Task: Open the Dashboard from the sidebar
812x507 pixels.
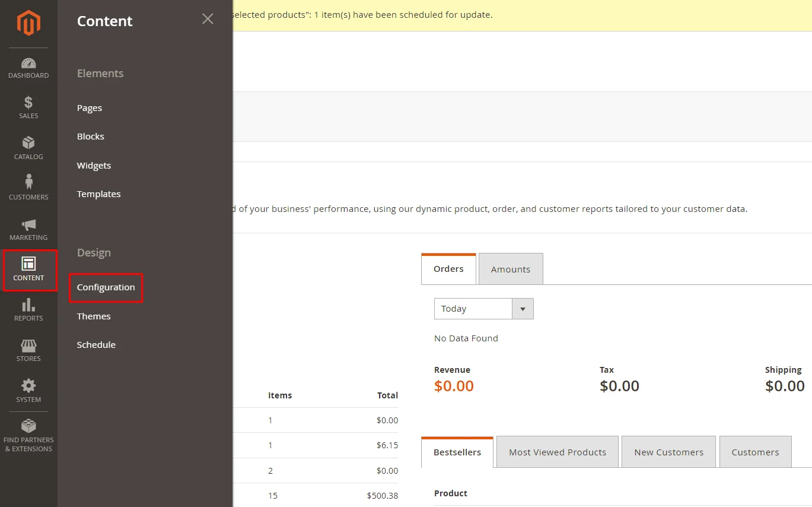Action: (x=28, y=65)
